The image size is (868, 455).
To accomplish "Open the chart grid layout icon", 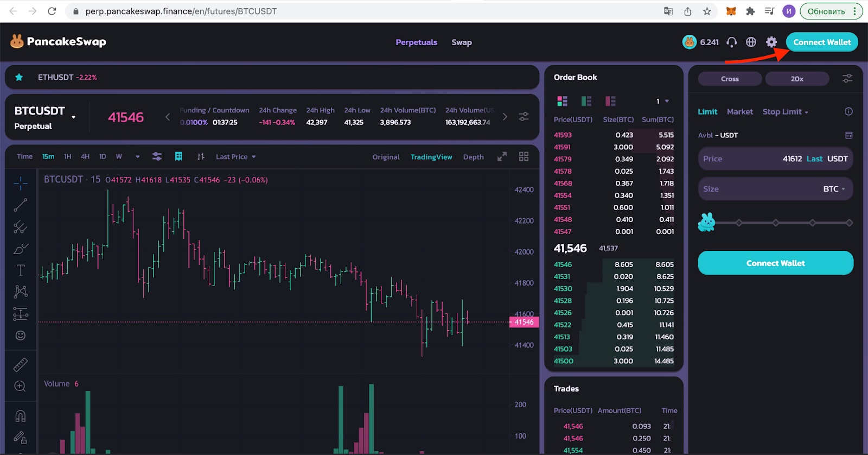I will (524, 156).
